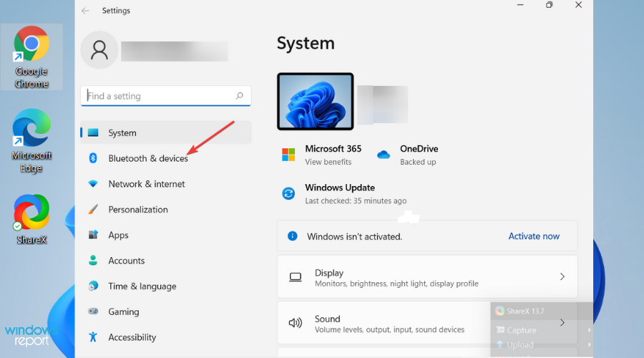Click the Personalization paintbrush icon
The image size is (644, 358).
[x=93, y=210]
